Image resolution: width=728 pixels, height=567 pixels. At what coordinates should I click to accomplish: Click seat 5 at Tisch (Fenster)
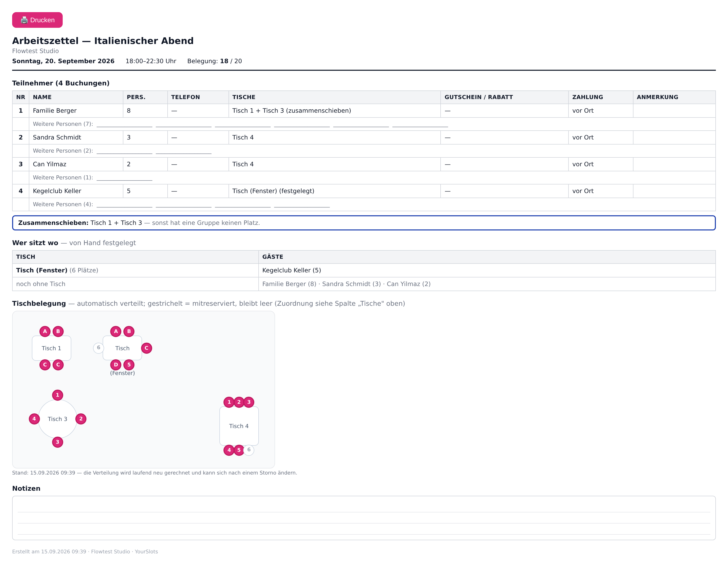coord(129,364)
